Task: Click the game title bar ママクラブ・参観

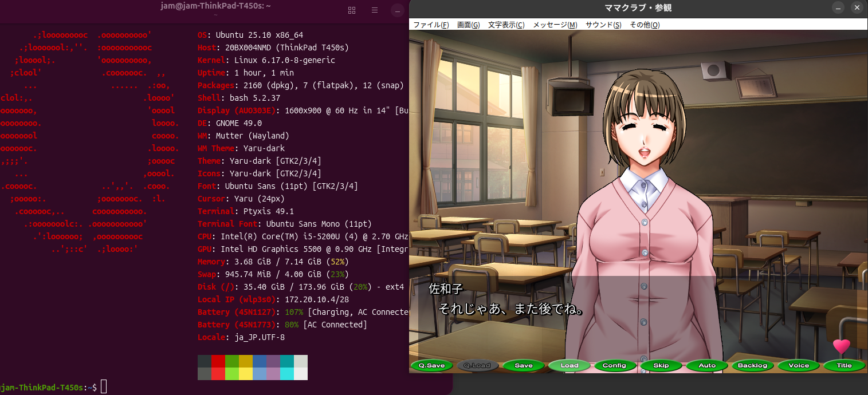Action: coord(638,8)
